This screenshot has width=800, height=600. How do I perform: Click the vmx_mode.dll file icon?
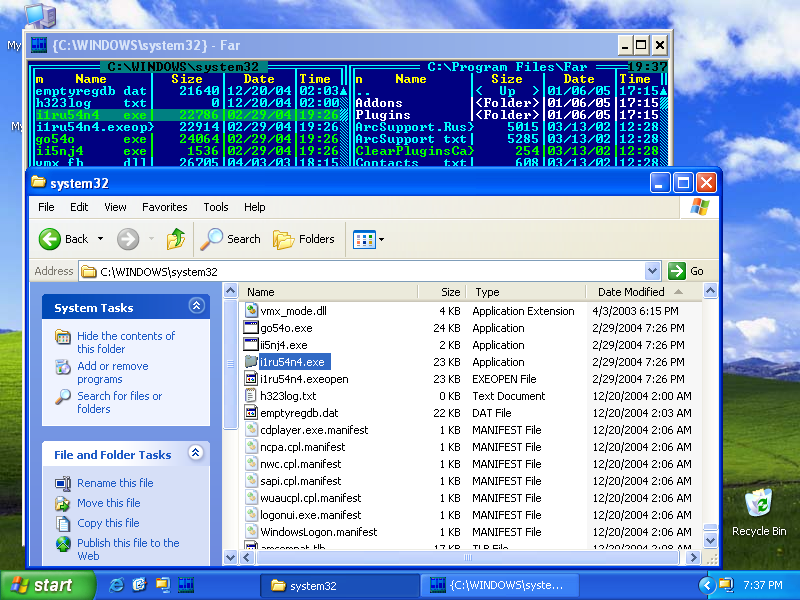(x=251, y=310)
